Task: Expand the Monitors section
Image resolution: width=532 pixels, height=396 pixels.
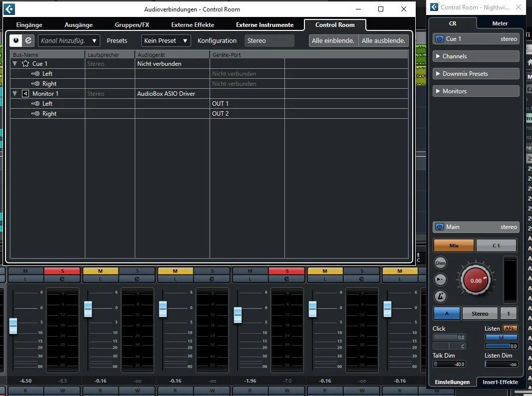Action: (x=476, y=91)
